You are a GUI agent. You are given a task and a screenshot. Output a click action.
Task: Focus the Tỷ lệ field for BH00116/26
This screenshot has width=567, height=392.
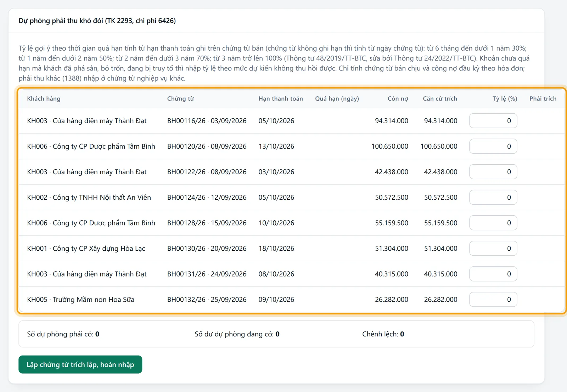[x=493, y=121]
